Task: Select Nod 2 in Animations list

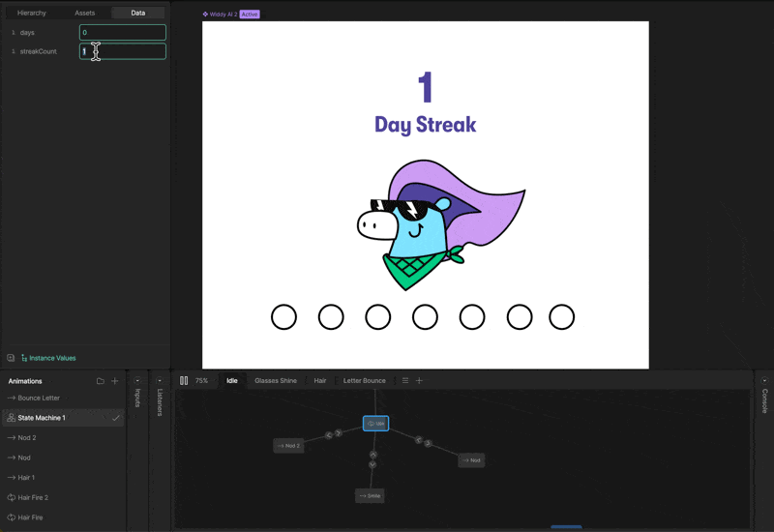Action: pyautogui.click(x=27, y=438)
